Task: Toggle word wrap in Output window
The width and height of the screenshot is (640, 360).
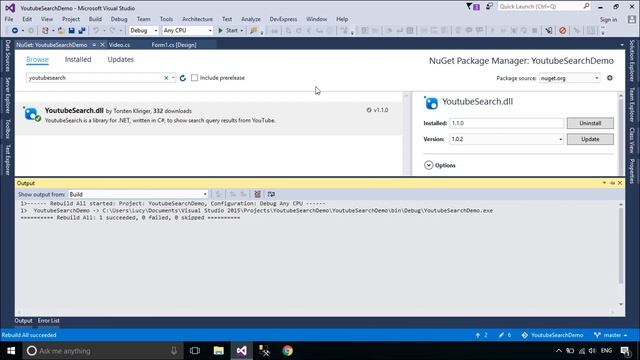Action: point(271,194)
